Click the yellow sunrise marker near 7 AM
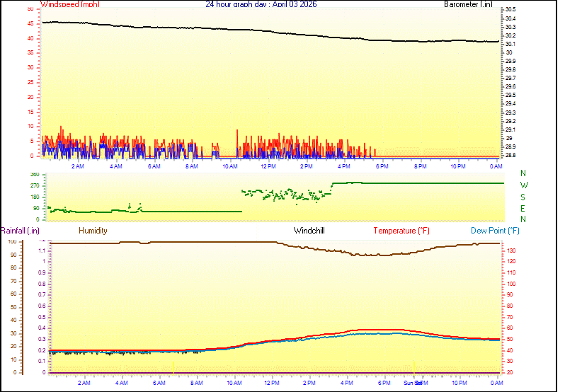This screenshot has height=392, width=565. [173, 368]
